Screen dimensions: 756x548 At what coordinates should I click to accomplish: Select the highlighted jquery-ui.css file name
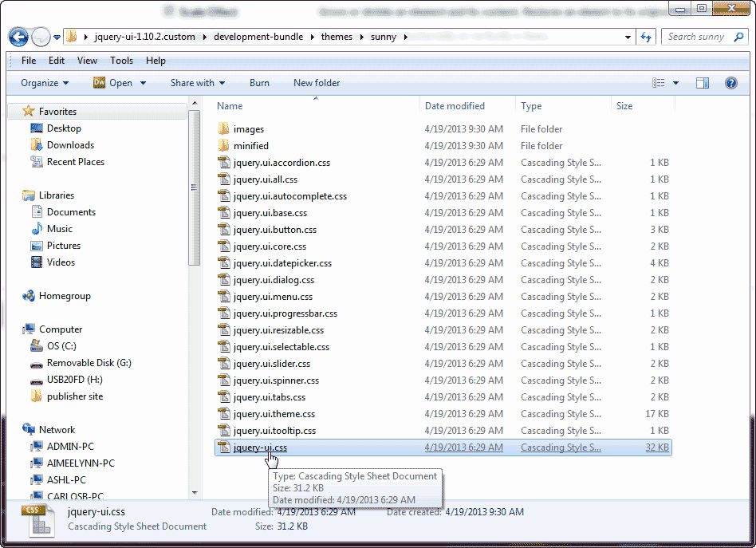coord(260,447)
